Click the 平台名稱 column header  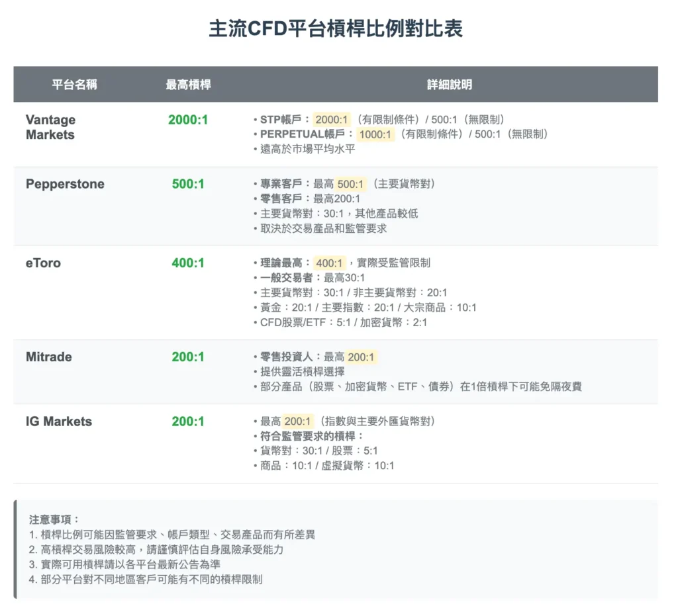(74, 85)
